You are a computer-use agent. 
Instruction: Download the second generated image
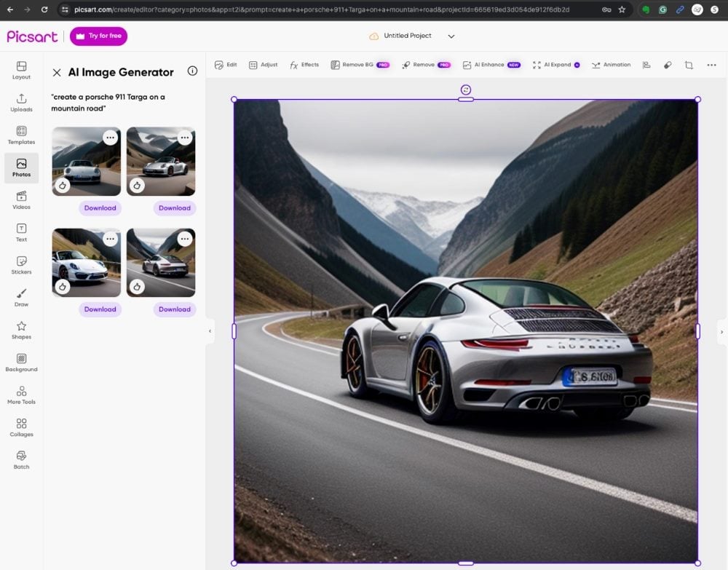[175, 207]
